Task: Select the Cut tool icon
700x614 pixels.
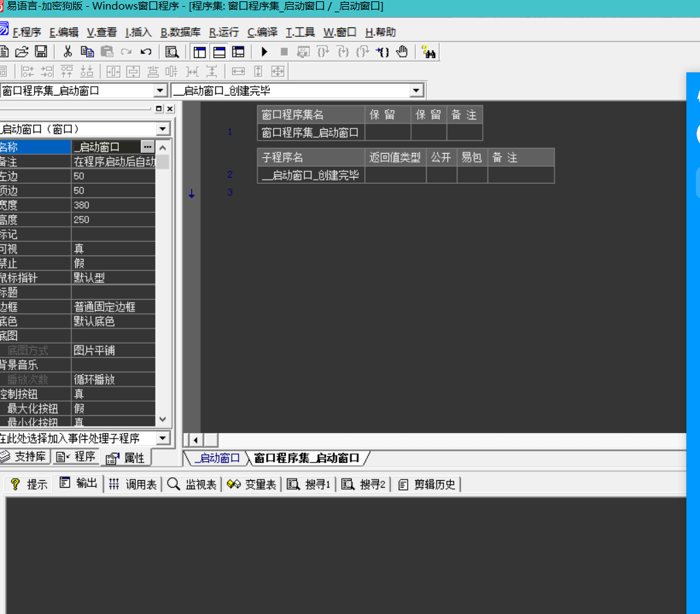Action: click(x=67, y=51)
